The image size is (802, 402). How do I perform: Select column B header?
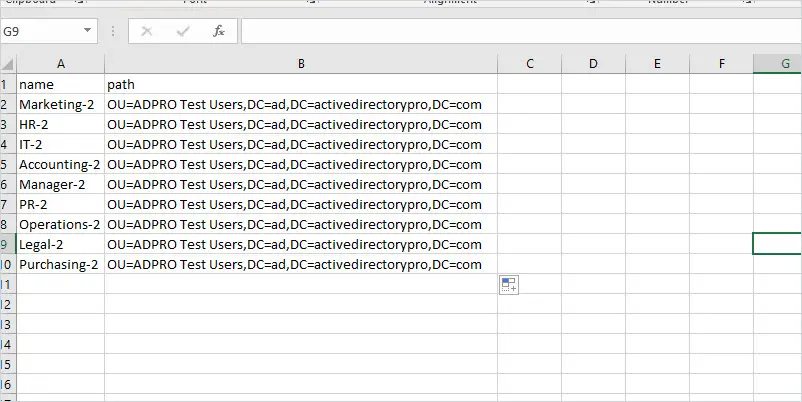coord(301,64)
